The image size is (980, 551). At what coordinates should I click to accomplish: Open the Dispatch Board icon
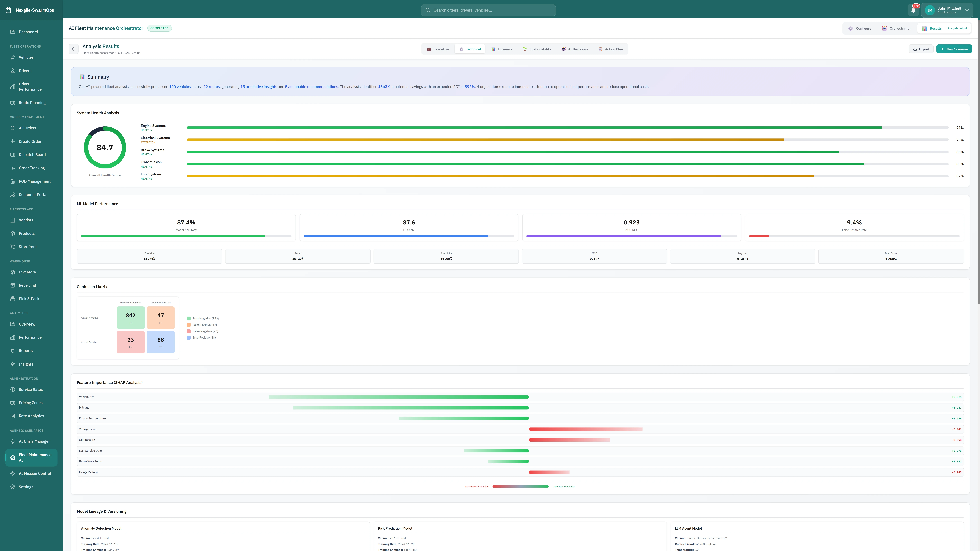point(12,154)
